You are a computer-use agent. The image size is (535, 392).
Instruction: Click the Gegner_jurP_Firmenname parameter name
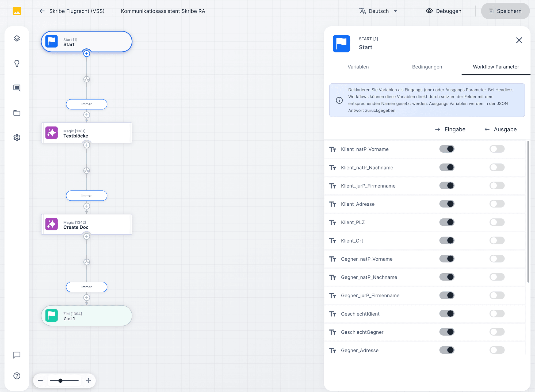(370, 295)
